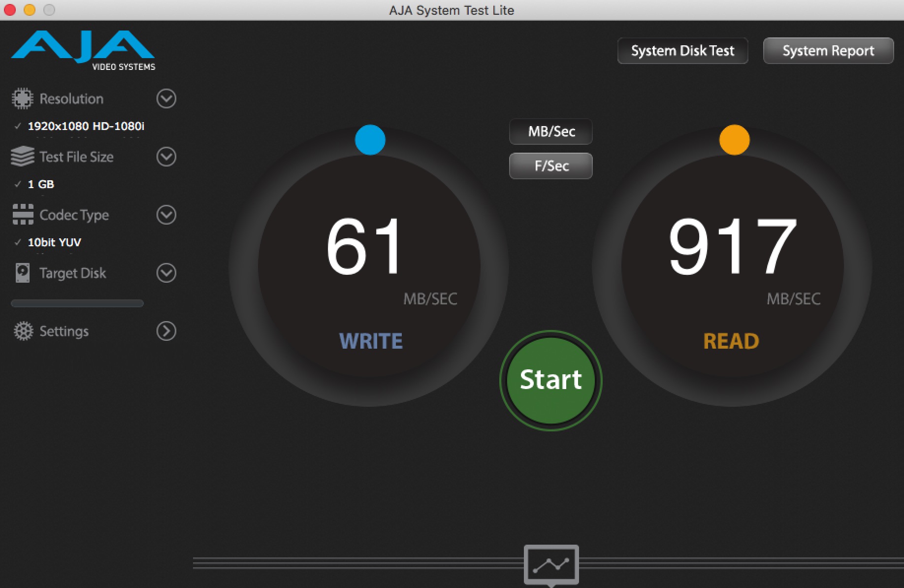This screenshot has width=904, height=588.
Task: Click the 61 write speed value
Action: tap(364, 246)
